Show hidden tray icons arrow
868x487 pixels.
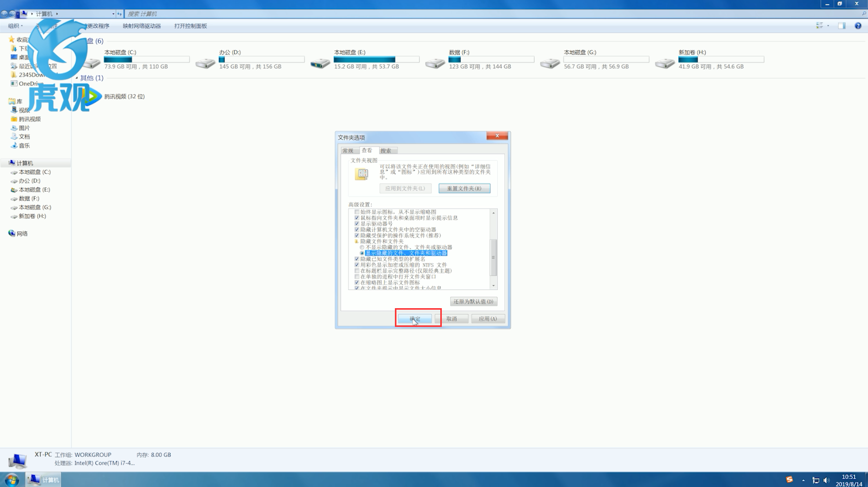[x=803, y=480]
